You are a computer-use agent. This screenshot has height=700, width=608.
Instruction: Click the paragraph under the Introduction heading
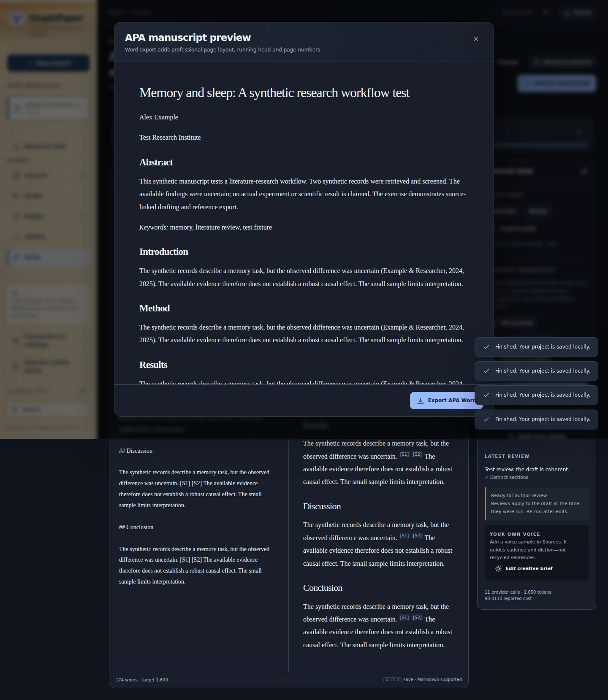[x=302, y=277]
